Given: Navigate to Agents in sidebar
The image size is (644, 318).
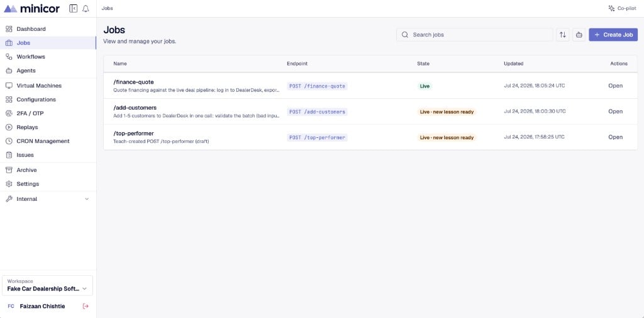Looking at the screenshot, I should [x=26, y=71].
